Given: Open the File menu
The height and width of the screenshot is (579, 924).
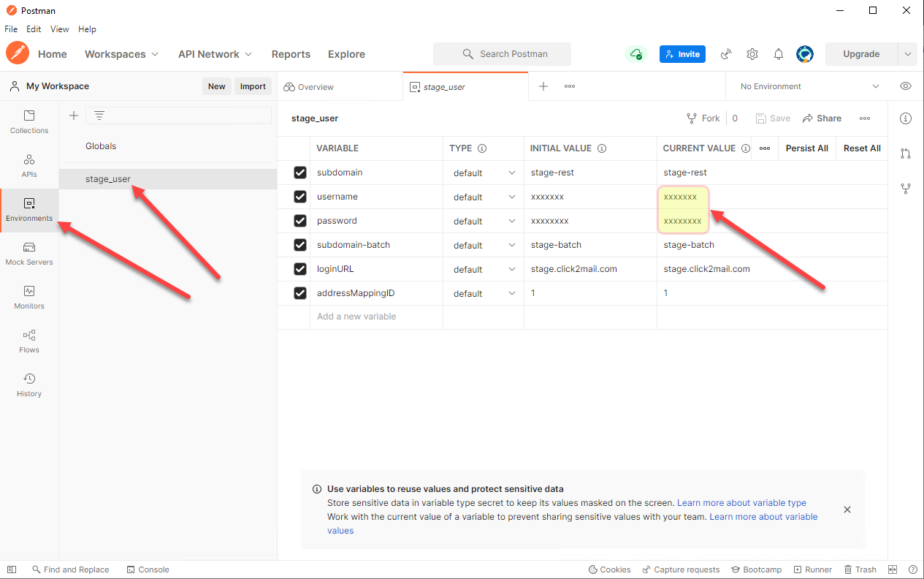Looking at the screenshot, I should [x=11, y=29].
